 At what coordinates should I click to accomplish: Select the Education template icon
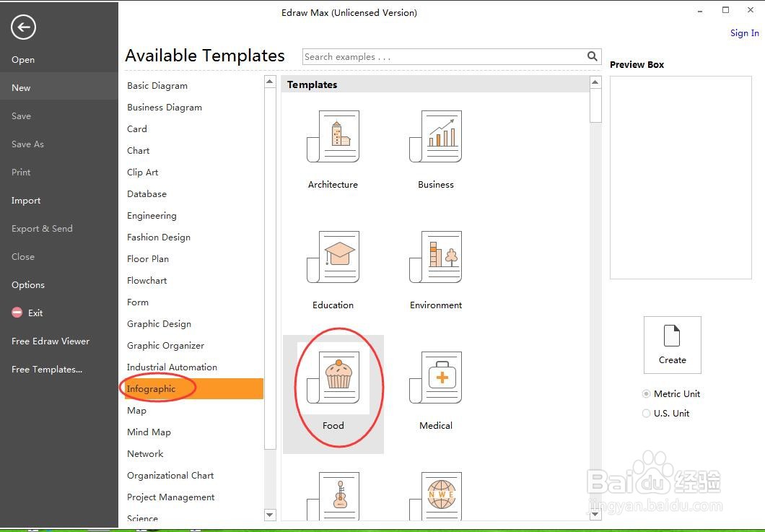pyautogui.click(x=333, y=257)
